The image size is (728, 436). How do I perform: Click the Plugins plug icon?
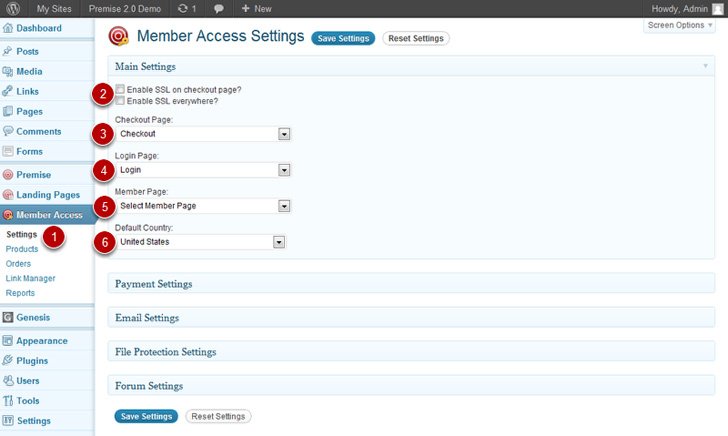[x=8, y=361]
